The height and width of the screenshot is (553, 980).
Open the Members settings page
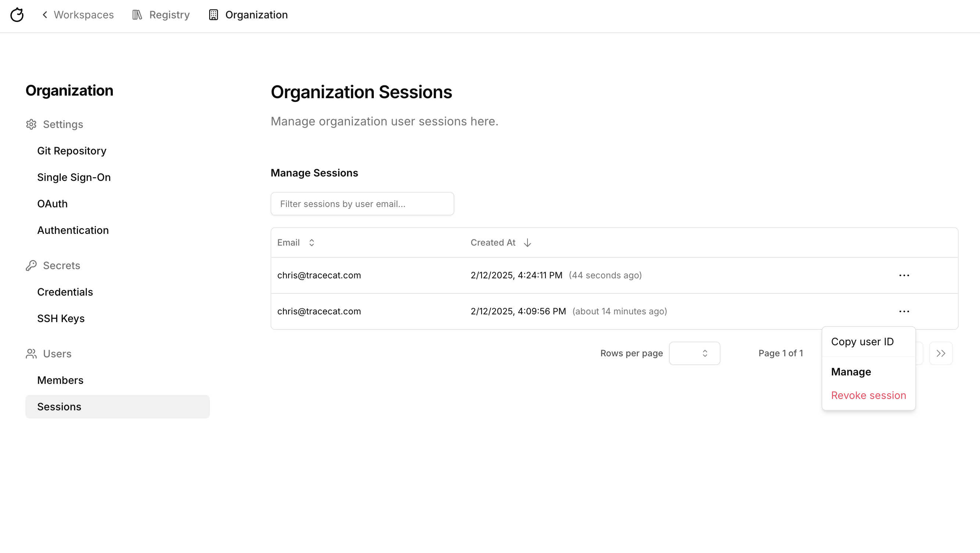60,380
